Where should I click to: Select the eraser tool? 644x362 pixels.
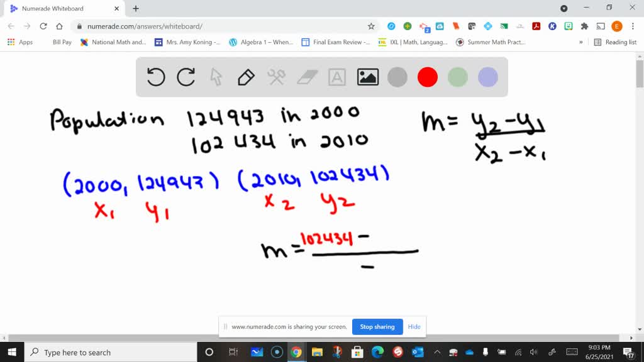308,77
